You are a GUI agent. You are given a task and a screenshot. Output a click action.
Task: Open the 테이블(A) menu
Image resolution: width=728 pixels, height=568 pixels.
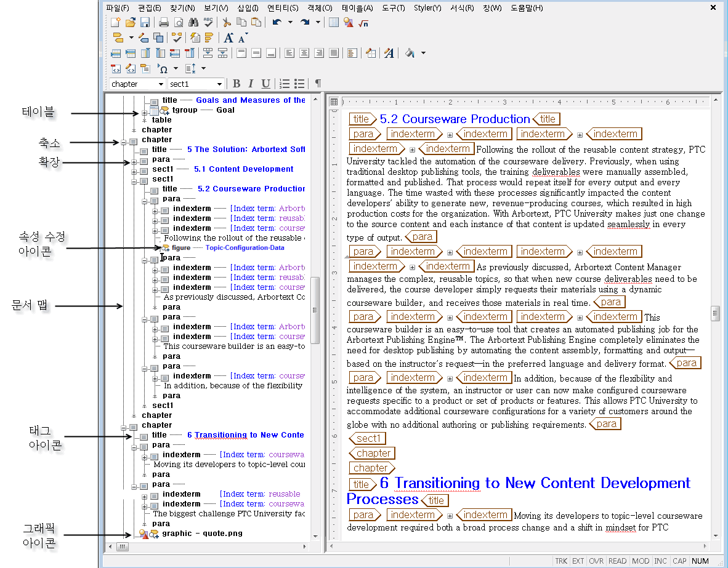(x=357, y=8)
